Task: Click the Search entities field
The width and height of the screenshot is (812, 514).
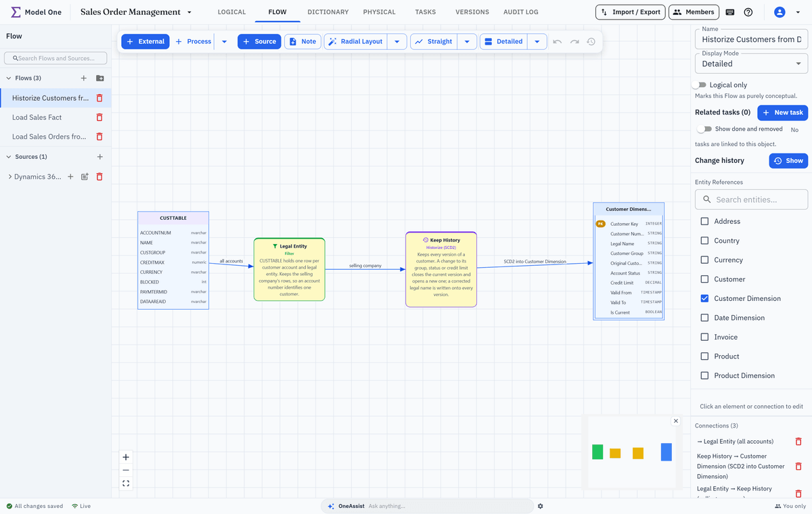Action: [751, 200]
